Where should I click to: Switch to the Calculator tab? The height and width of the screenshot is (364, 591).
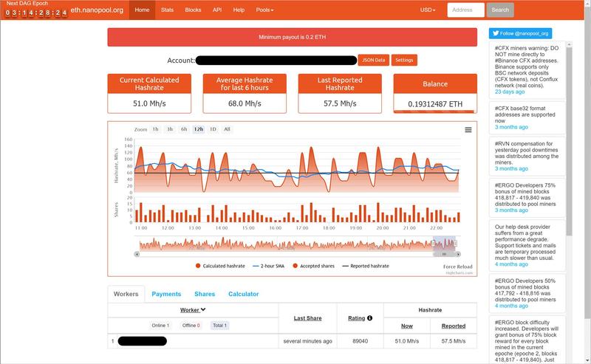point(244,294)
